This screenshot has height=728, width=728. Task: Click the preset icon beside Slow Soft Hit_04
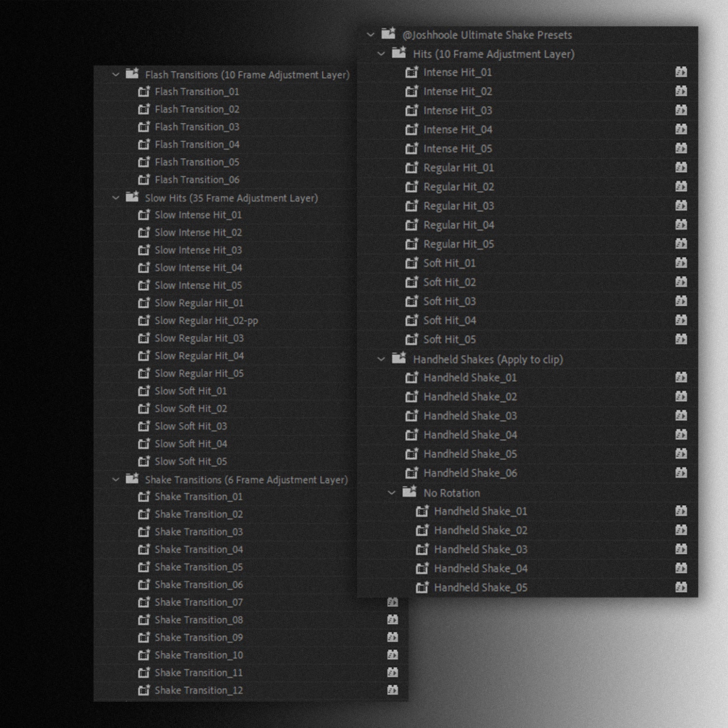click(x=144, y=444)
